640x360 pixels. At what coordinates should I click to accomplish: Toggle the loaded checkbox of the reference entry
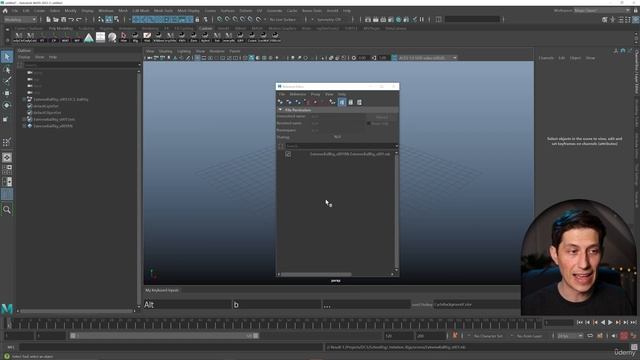click(288, 154)
